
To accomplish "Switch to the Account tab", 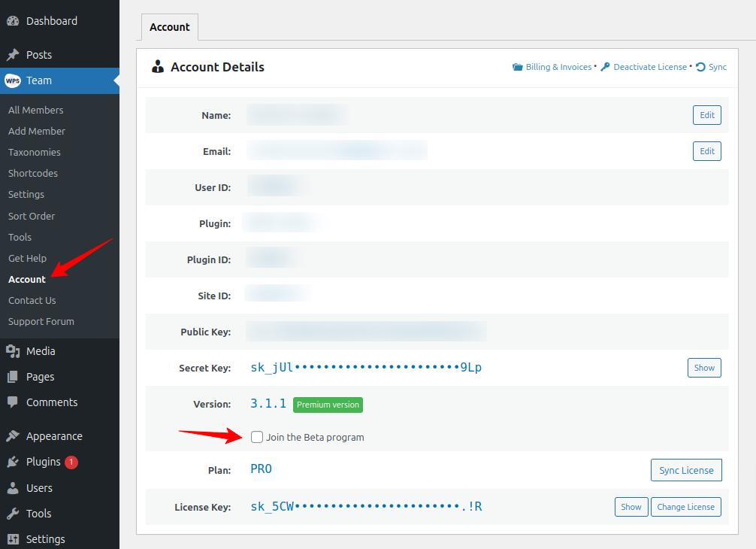I will tap(169, 26).
